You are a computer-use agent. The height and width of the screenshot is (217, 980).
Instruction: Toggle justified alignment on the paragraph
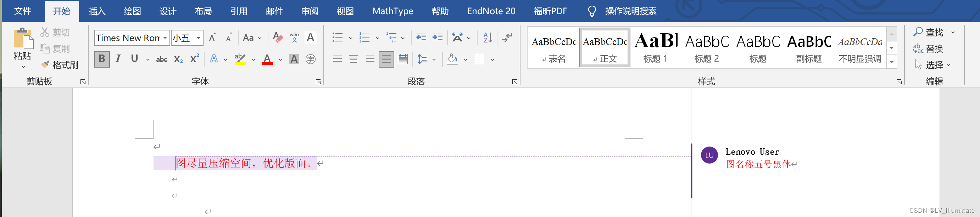click(x=386, y=59)
